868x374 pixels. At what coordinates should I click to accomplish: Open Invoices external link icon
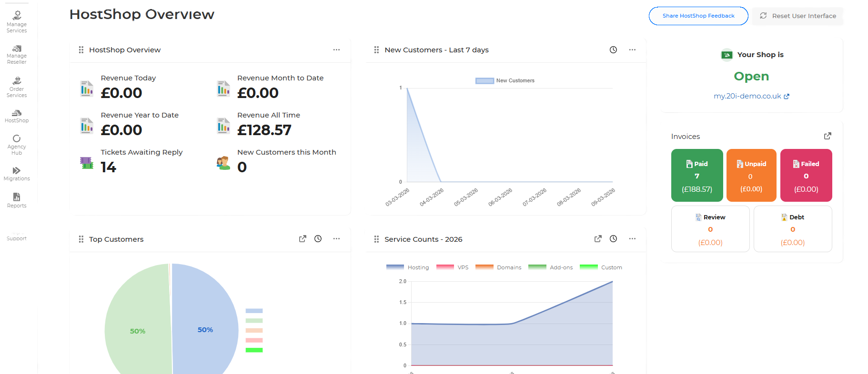tap(828, 136)
